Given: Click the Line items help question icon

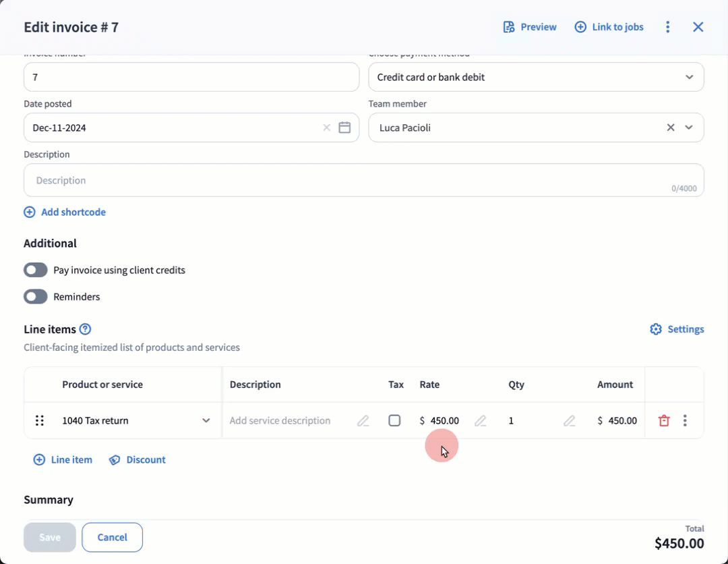Looking at the screenshot, I should (85, 329).
